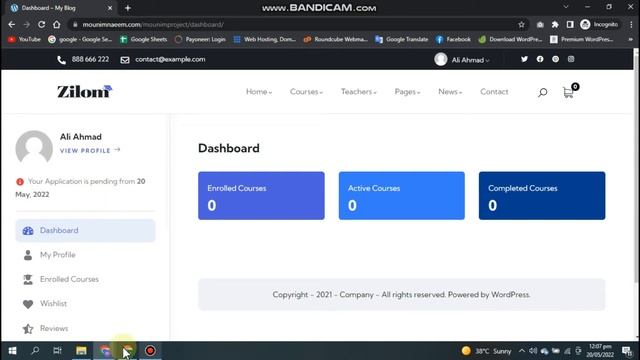Screen dimensions: 640x360
Task: Show hidden system tray icons
Action: click(x=522, y=351)
